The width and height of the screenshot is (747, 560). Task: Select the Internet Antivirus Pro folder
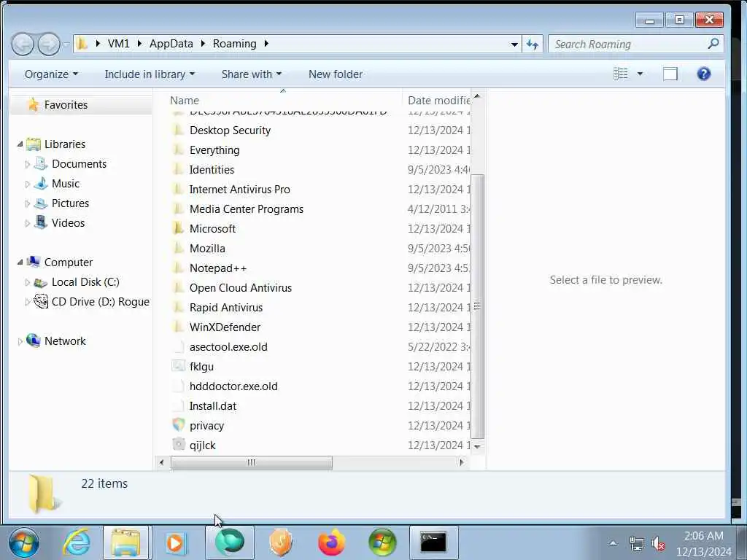tap(239, 190)
